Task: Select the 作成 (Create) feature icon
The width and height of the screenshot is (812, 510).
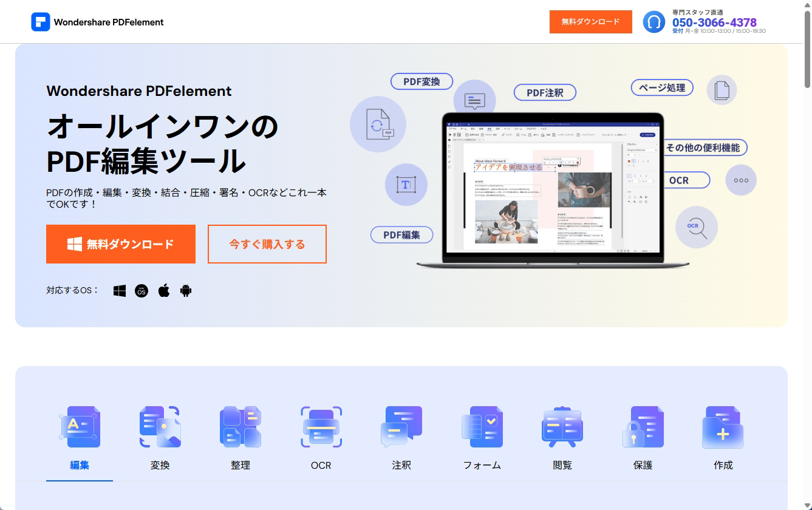Action: click(x=722, y=427)
